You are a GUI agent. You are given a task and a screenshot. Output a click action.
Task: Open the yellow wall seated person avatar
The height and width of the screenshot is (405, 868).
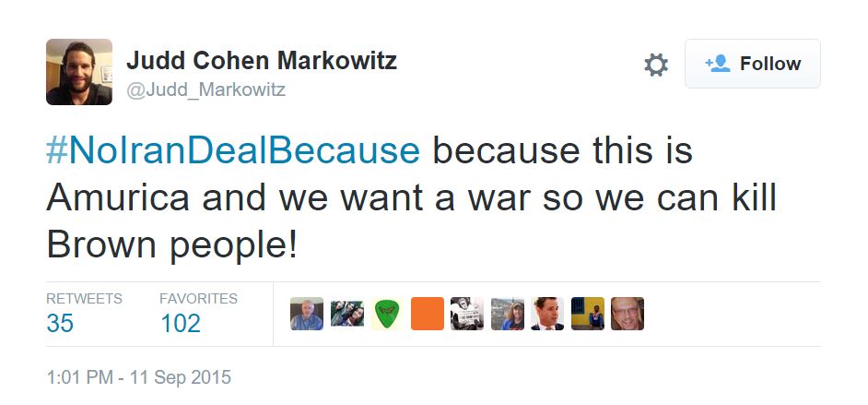pos(588,314)
